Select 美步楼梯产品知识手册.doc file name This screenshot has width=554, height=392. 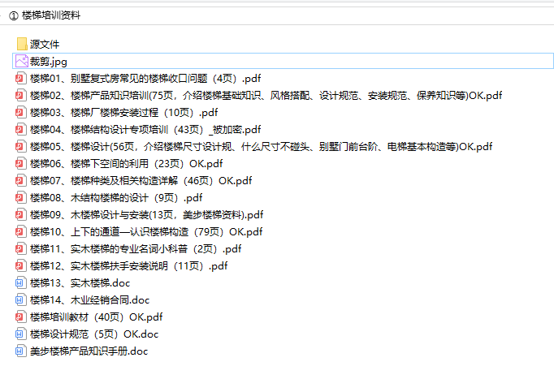pyautogui.click(x=89, y=351)
